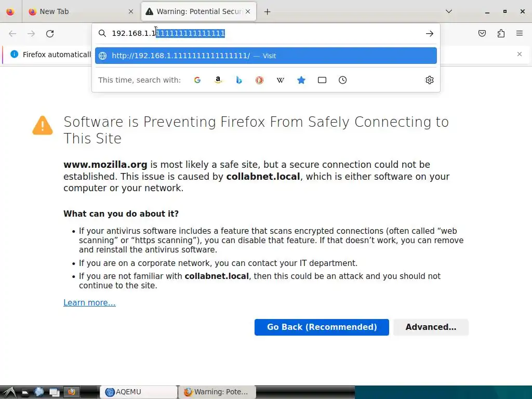The height and width of the screenshot is (399, 532).
Task: Search open tabs icon
Action: pyautogui.click(x=322, y=80)
